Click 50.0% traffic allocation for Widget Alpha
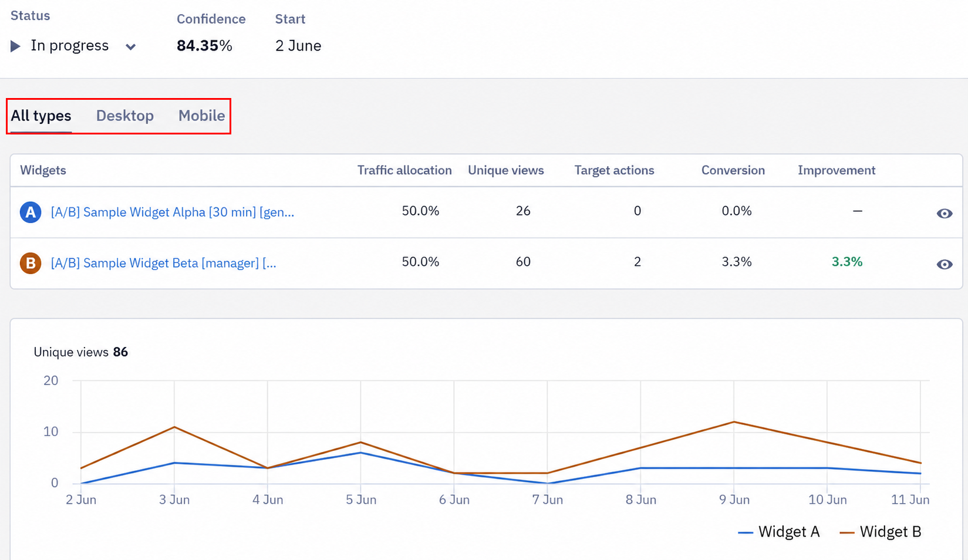 (420, 211)
